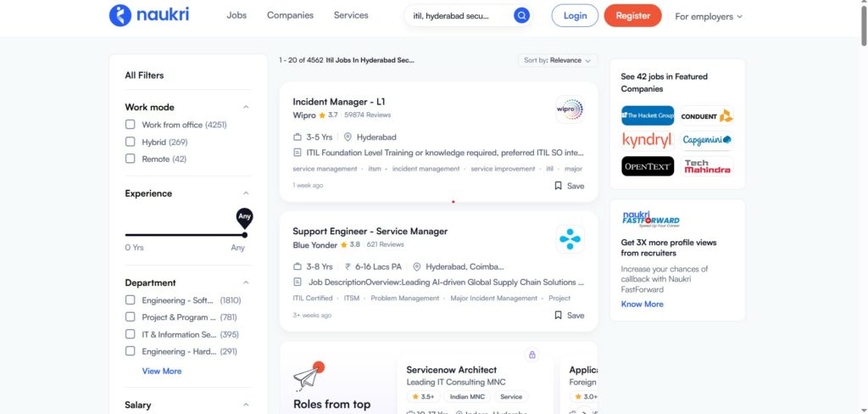Tick the Project & Program department checkbox
The width and height of the screenshot is (868, 414).
click(x=130, y=317)
